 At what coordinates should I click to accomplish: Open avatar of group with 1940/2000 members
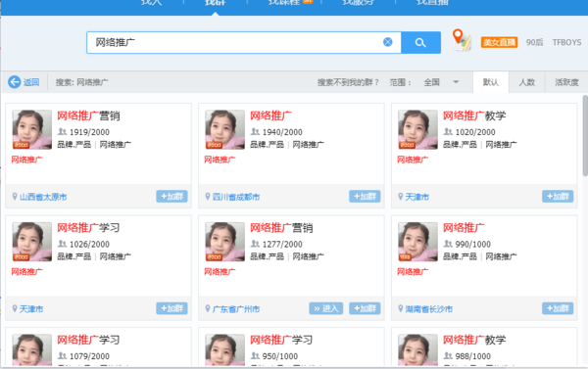pyautogui.click(x=225, y=129)
